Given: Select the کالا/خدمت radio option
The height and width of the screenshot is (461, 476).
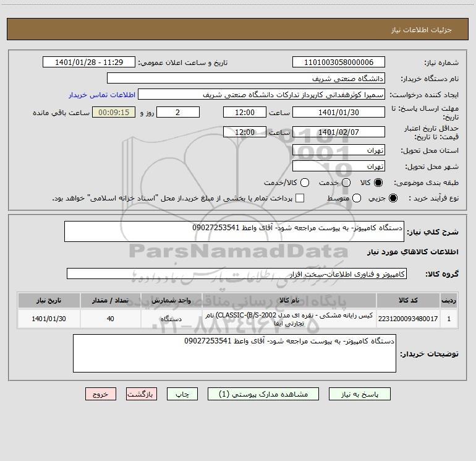Looking at the screenshot, I should tap(305, 183).
